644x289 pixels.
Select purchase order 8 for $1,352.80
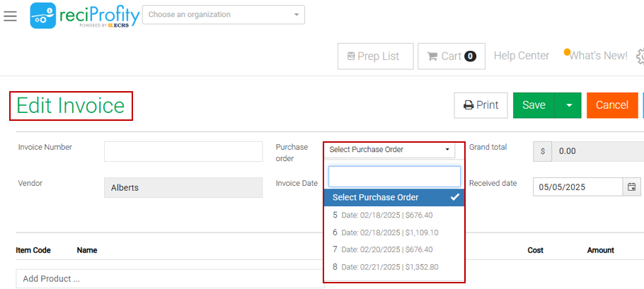[394, 267]
